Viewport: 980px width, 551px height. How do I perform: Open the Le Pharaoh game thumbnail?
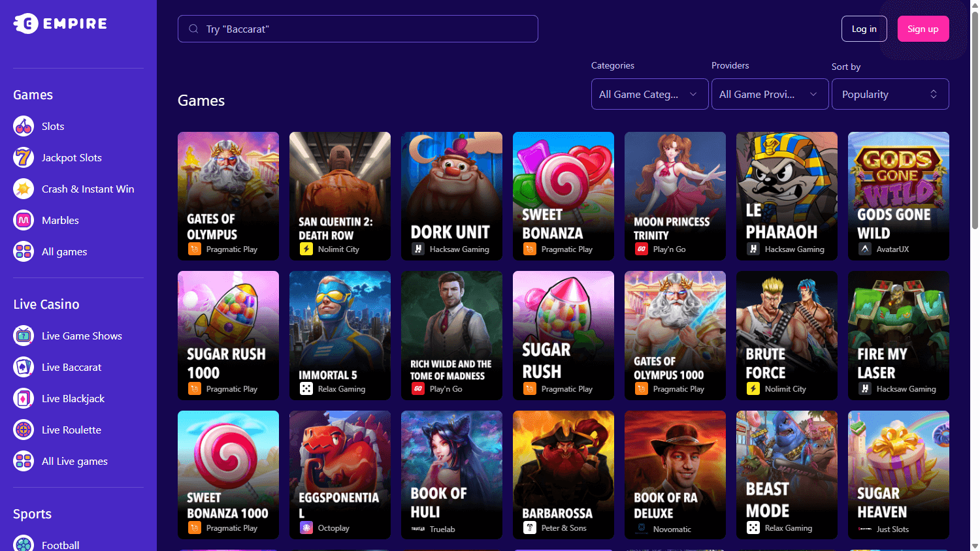pyautogui.click(x=787, y=196)
